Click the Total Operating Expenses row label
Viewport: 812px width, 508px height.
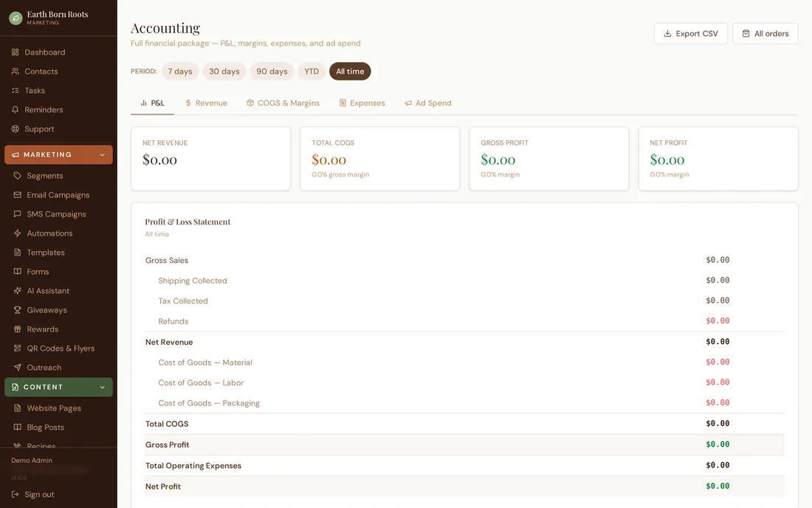point(193,465)
